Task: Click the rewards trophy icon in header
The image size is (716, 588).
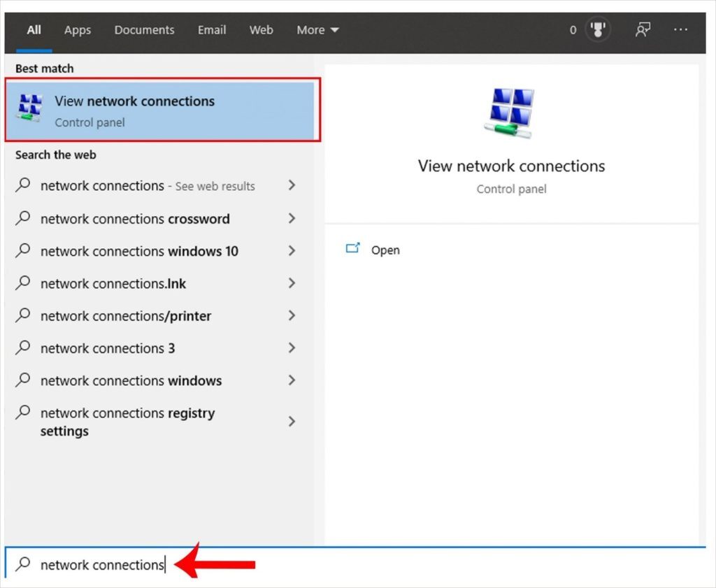Action: pos(598,30)
